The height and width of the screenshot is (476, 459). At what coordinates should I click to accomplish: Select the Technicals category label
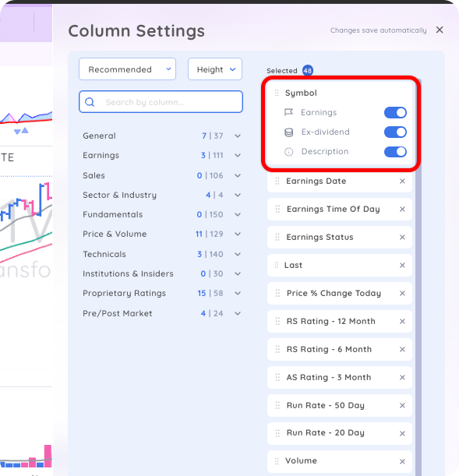104,254
